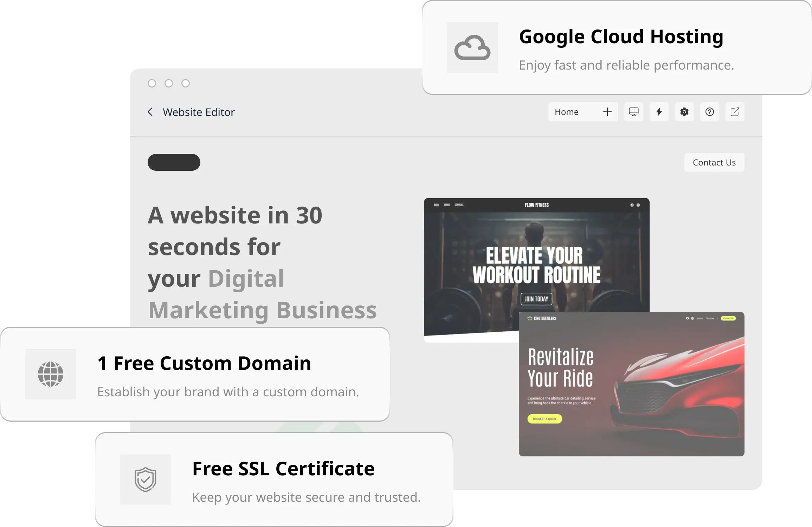Click the back chevron beside Website Editor

(x=150, y=112)
